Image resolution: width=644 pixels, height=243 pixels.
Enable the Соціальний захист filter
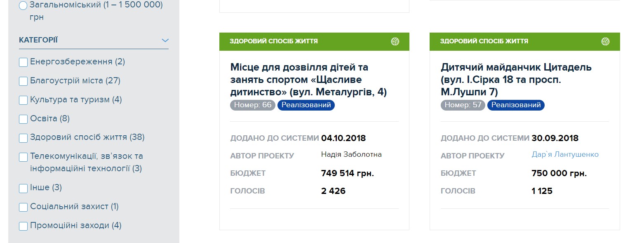pos(24,207)
